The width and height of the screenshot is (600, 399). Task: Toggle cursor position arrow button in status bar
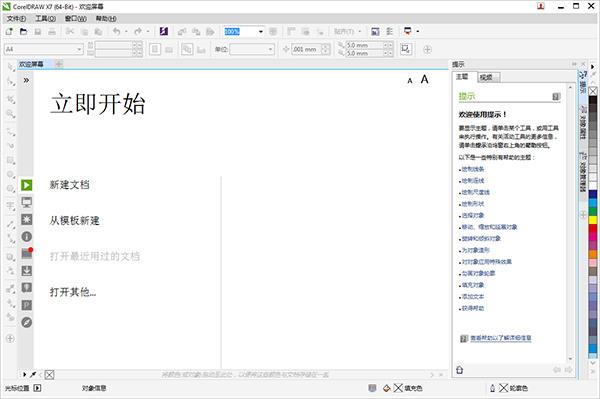[x=37, y=388]
